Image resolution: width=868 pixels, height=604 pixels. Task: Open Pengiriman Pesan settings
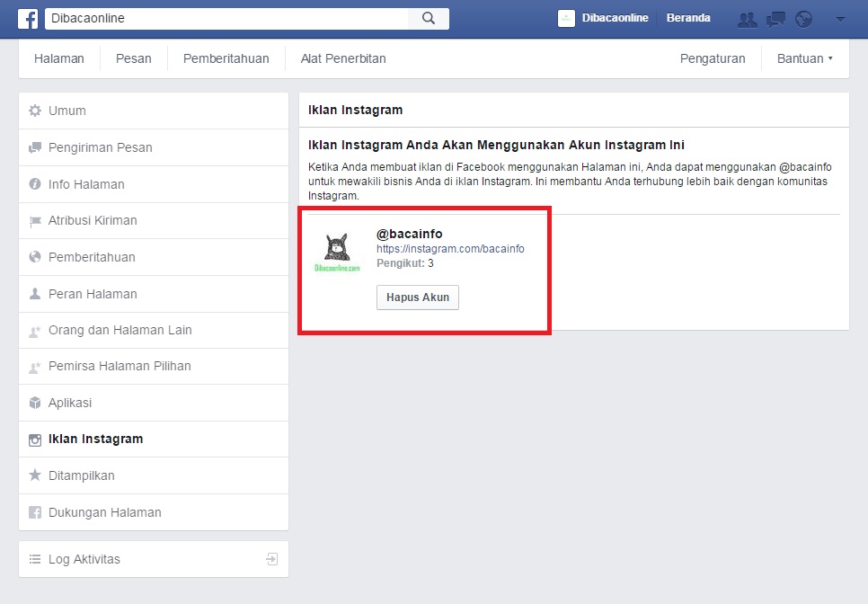point(154,147)
